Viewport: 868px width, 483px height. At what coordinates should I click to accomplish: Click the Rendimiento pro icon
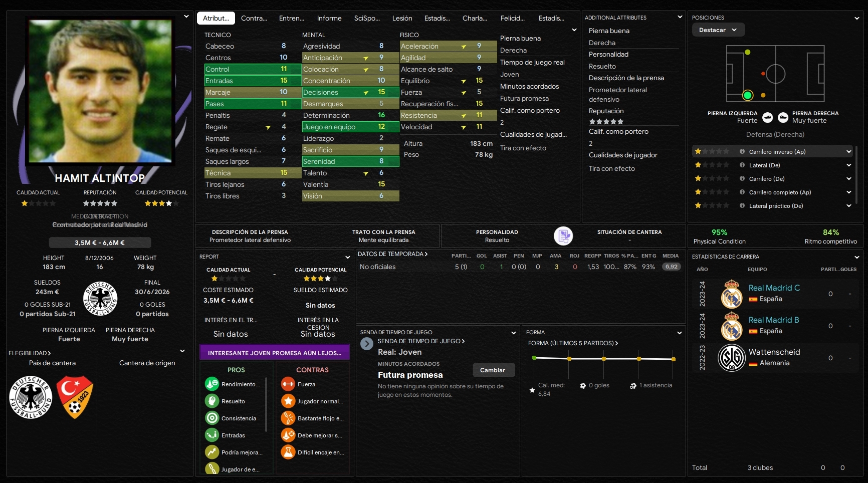(212, 384)
